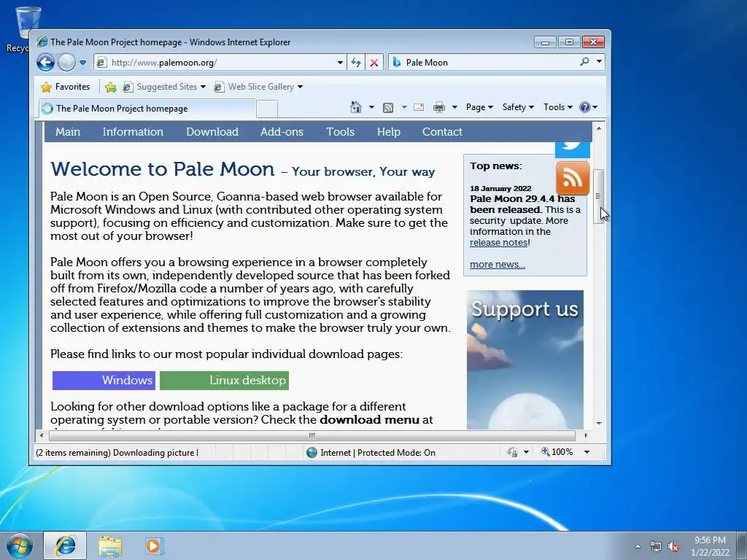Click the Refresh arrows icon
The height and width of the screenshot is (560, 747).
356,63
